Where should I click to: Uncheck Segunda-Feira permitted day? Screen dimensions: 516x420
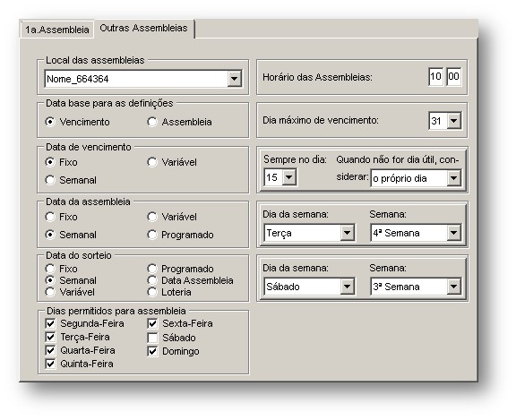pos(50,323)
